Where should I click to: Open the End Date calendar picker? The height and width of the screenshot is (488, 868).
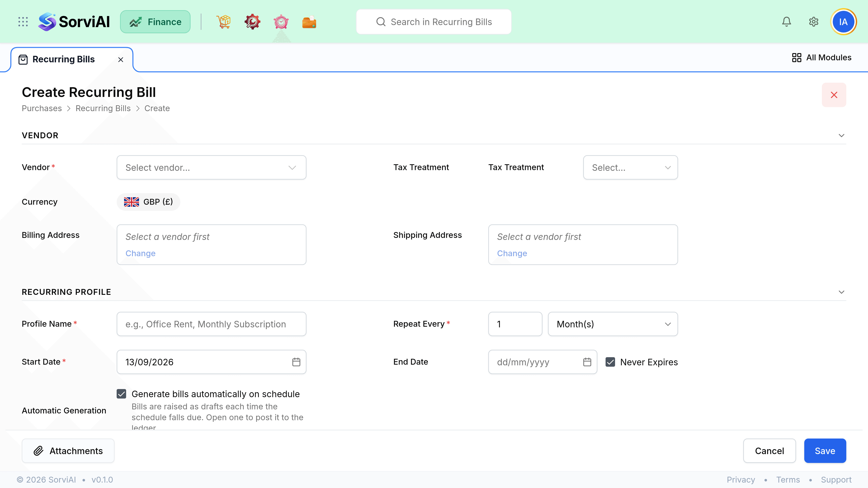coord(587,362)
